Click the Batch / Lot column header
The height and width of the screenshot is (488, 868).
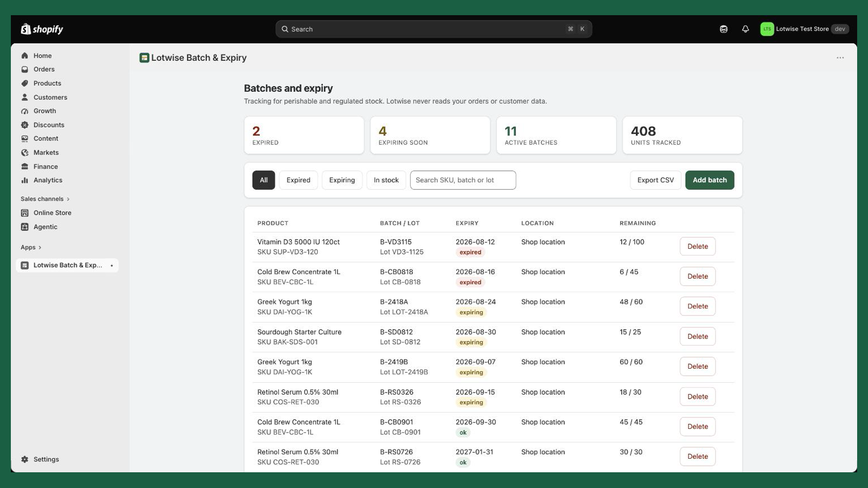400,223
